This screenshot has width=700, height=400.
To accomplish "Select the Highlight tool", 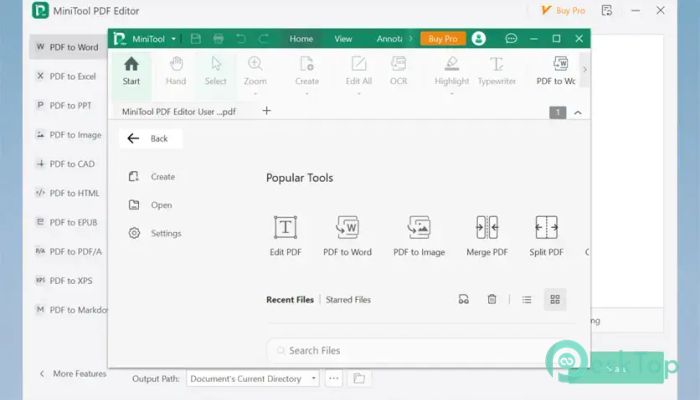I will click(452, 71).
